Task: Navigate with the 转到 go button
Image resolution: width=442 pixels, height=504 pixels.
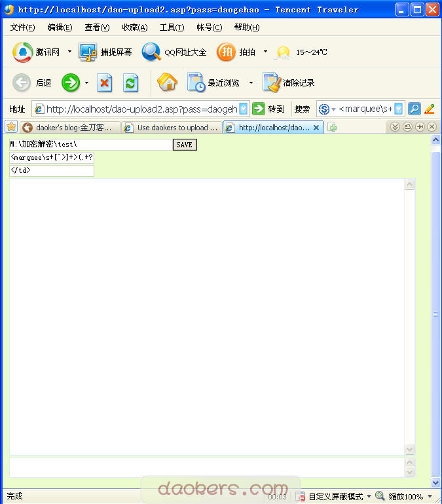Action: pyautogui.click(x=268, y=109)
